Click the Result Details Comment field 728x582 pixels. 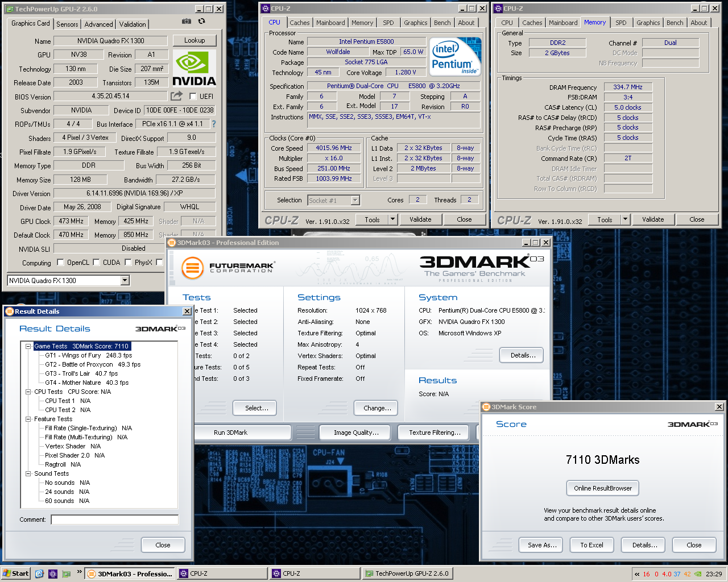114,519
